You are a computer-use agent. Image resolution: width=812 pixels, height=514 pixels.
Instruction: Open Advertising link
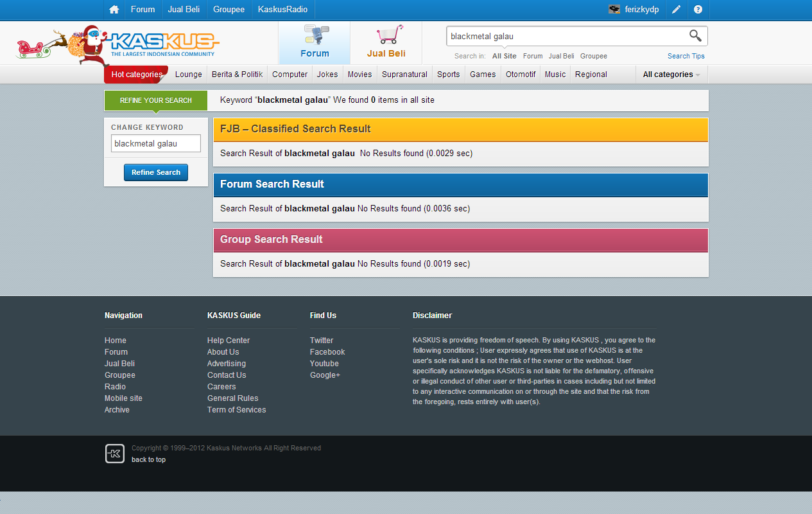(227, 364)
